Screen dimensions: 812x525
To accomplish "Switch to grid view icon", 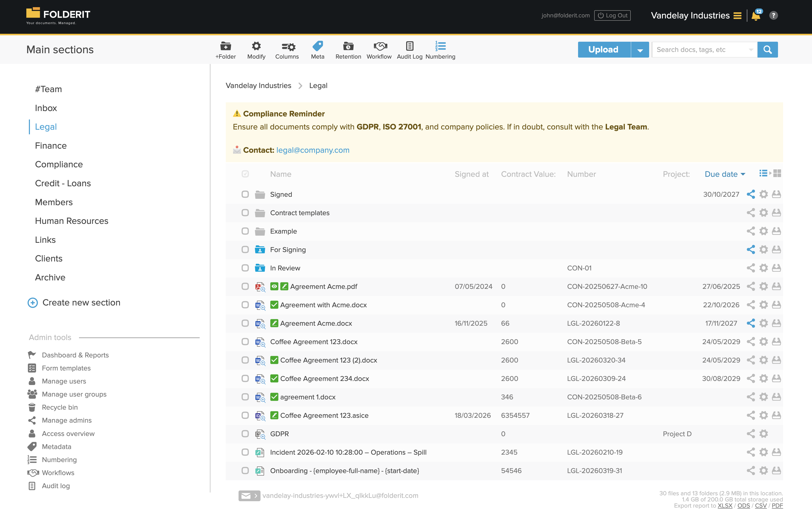I will (777, 173).
